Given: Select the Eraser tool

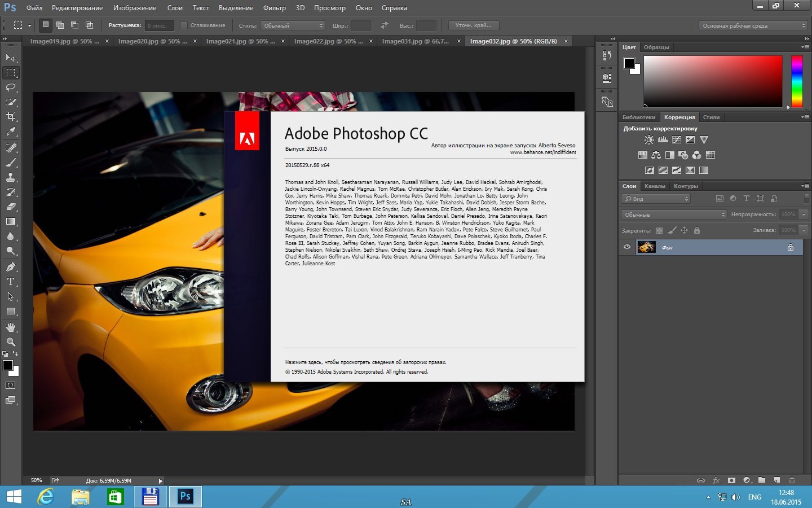Looking at the screenshot, I should click(11, 207).
